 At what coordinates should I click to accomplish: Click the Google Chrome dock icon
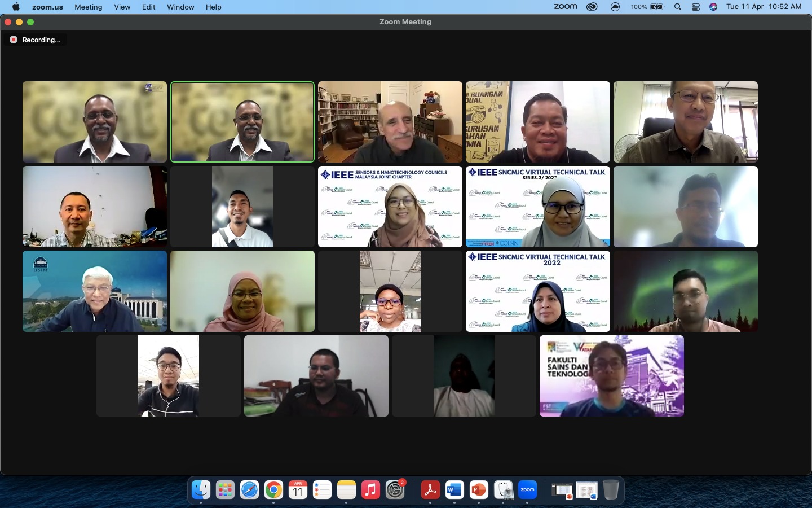(x=273, y=490)
